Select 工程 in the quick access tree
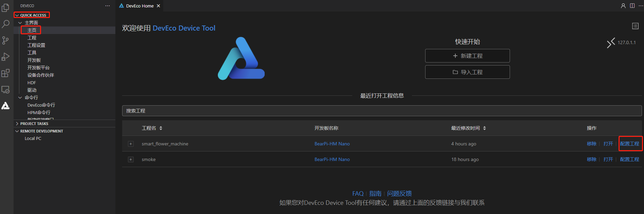This screenshot has height=214, width=644. (x=32, y=38)
